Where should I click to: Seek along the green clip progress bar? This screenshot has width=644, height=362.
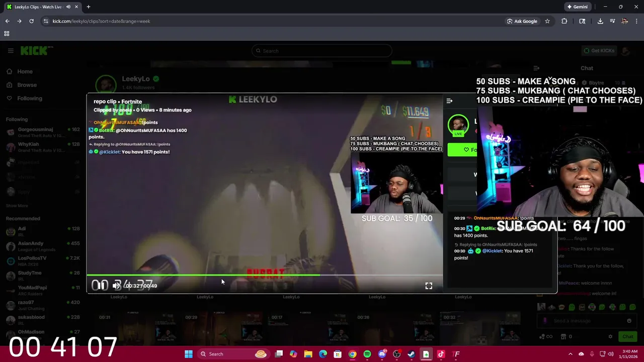265,275
